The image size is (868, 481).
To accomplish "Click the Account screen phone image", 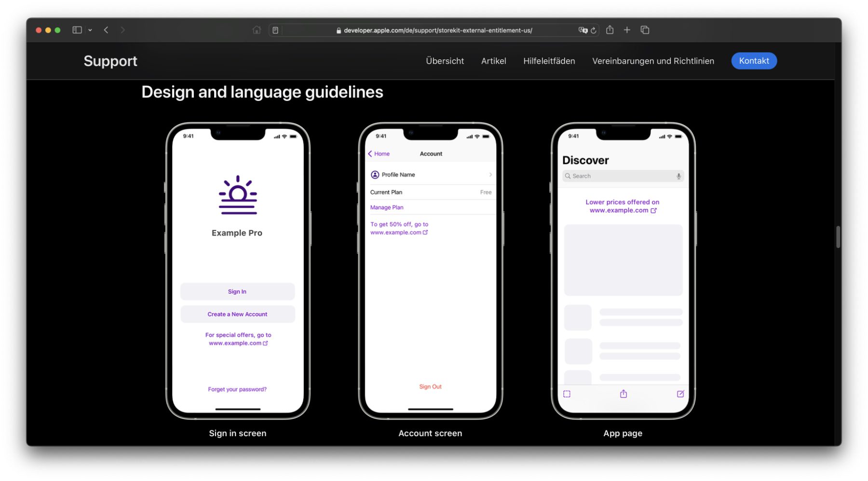I will (430, 270).
